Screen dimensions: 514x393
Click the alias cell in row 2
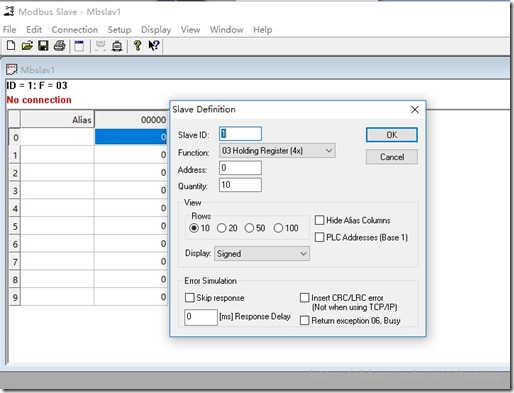57,173
